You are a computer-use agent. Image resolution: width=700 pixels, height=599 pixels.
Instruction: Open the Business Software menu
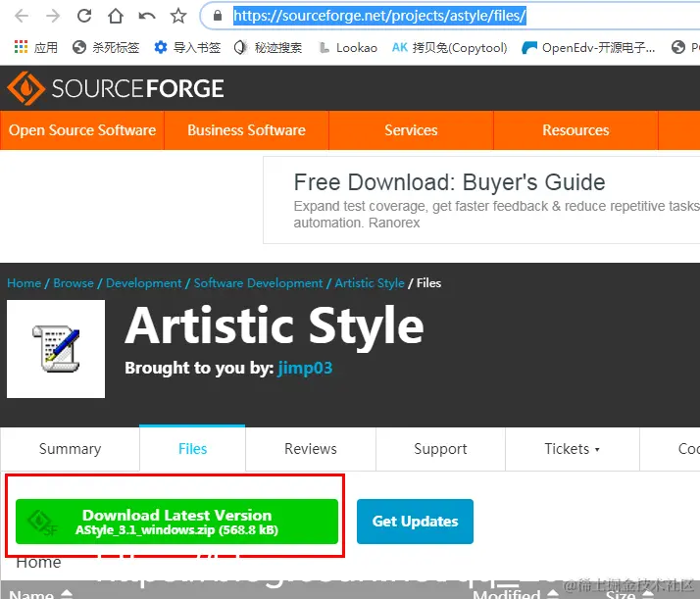click(x=246, y=130)
